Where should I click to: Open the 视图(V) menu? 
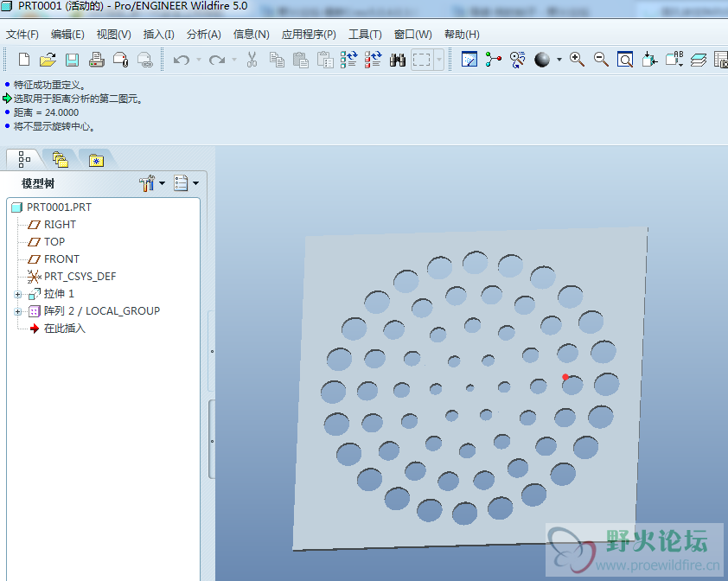click(x=114, y=35)
